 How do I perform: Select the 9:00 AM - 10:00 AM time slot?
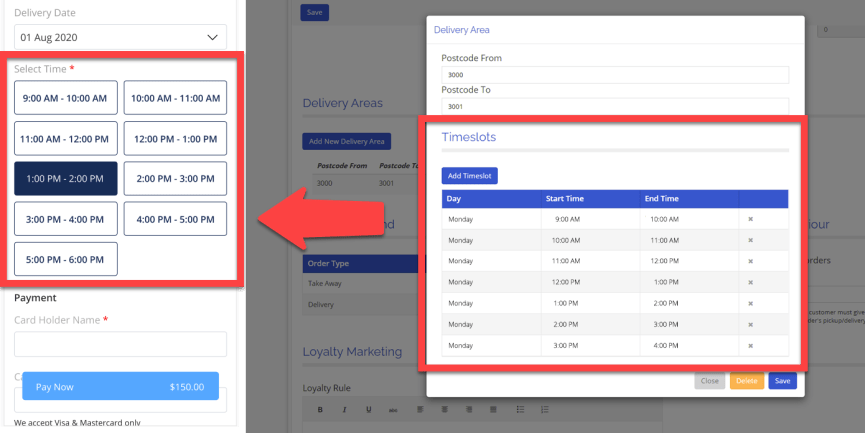[x=66, y=98]
